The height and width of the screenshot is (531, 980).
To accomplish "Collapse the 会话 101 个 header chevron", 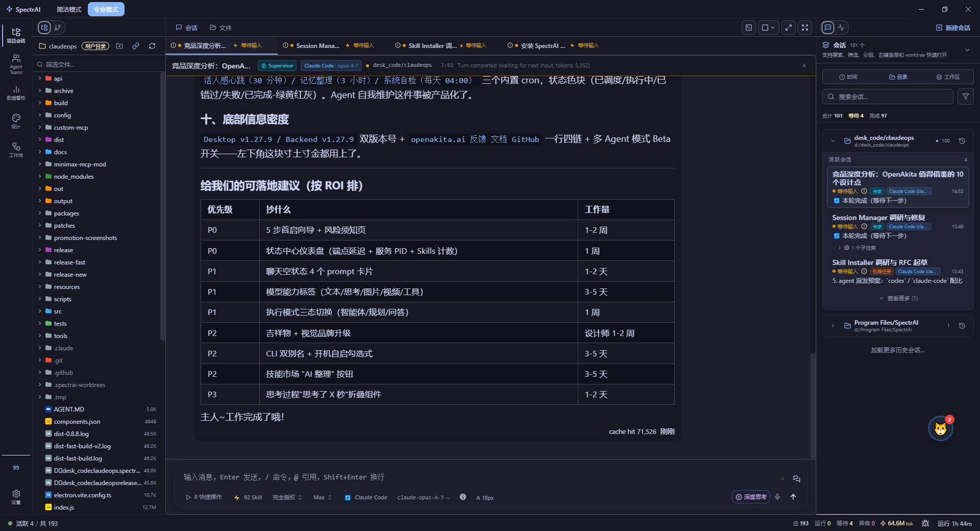I will click(x=967, y=50).
